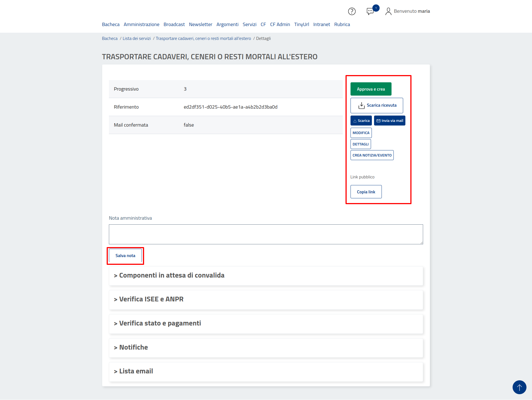Click the user profile icon
Image resolution: width=532 pixels, height=400 pixels.
click(388, 11)
